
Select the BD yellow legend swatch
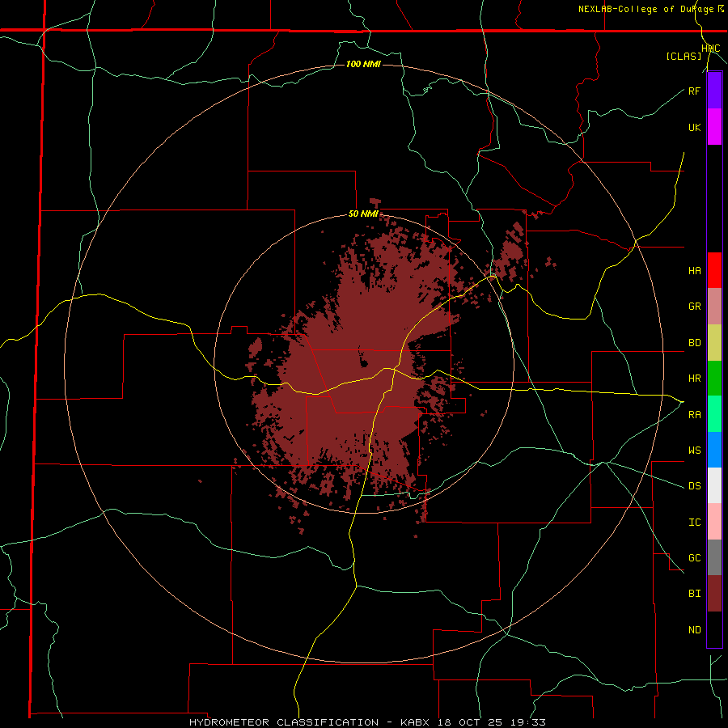[714, 343]
